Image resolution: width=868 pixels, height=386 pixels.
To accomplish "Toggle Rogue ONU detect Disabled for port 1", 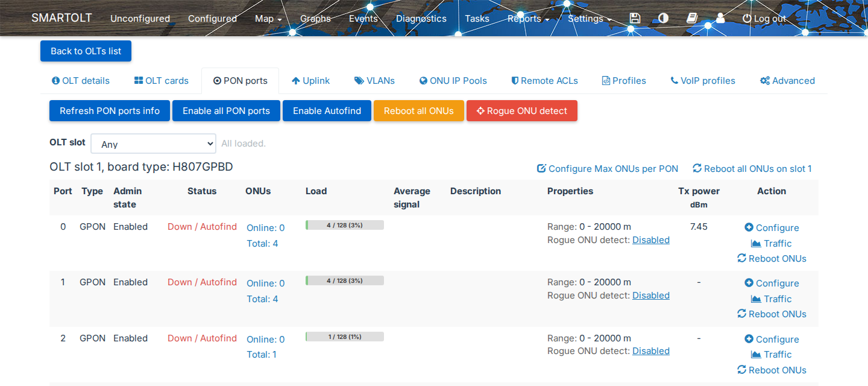I will tap(651, 296).
